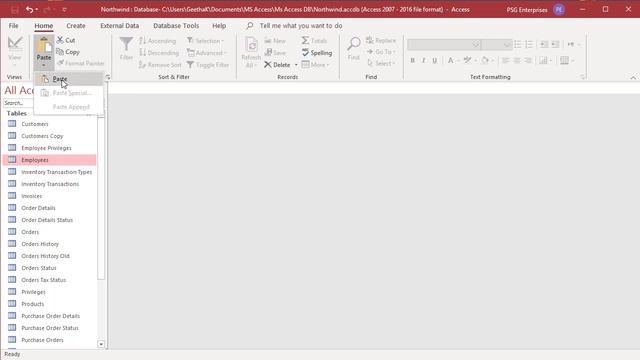
Task: Click align text center icon
Action: point(517,60)
